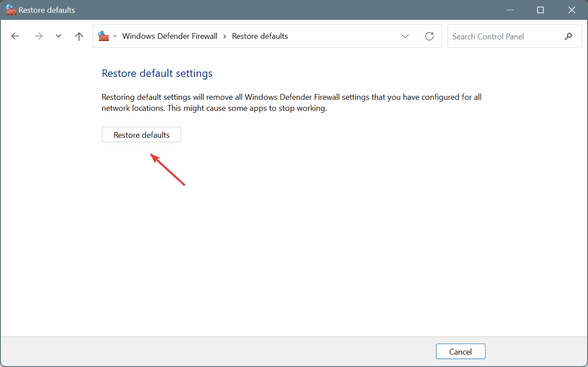
Task: Click the Restore default settings heading
Action: [157, 73]
